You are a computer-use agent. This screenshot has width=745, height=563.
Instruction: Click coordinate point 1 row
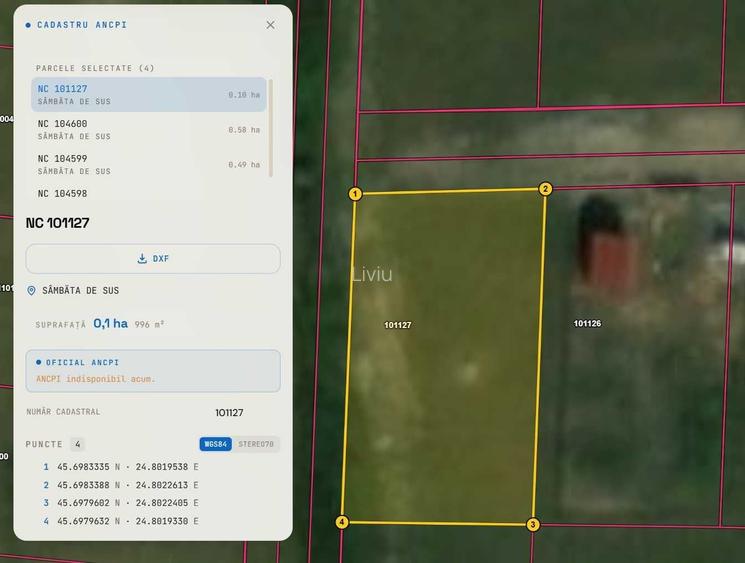tap(121, 467)
